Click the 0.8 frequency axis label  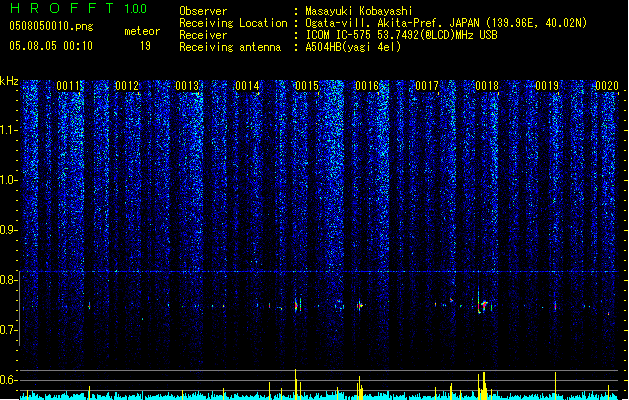click(9, 280)
